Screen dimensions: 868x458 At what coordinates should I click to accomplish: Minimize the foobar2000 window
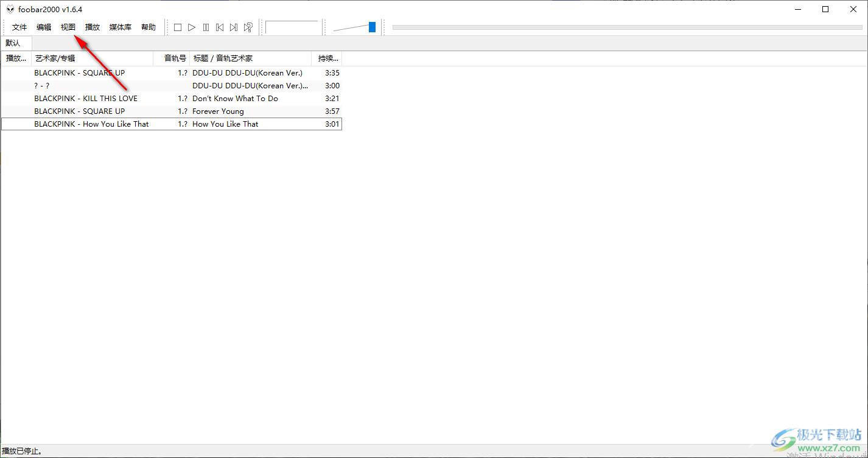797,9
